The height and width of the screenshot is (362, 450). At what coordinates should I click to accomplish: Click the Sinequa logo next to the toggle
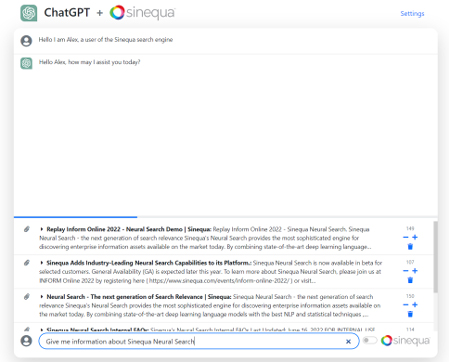coord(405,340)
